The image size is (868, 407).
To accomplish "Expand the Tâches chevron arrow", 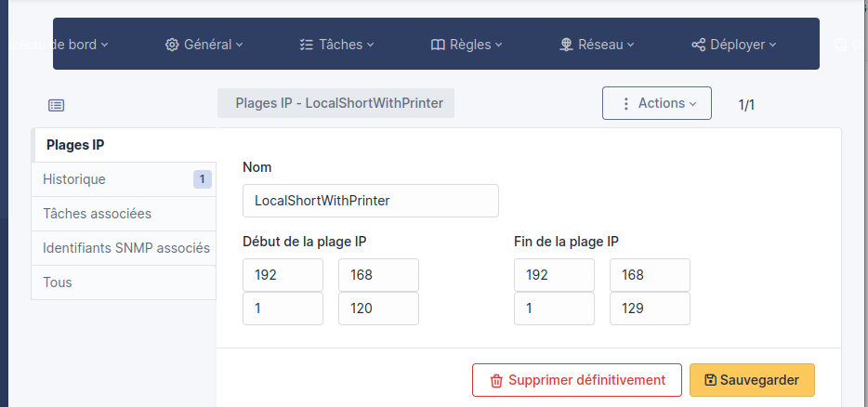I will click(x=370, y=45).
